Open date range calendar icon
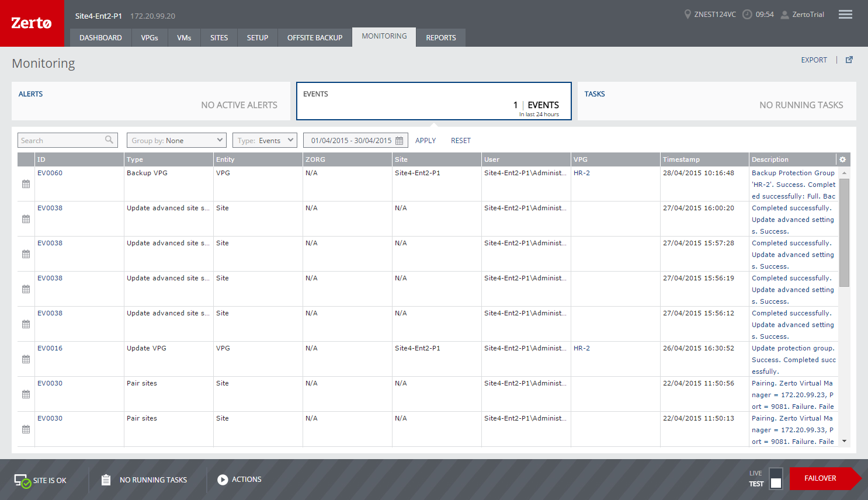 (400, 141)
